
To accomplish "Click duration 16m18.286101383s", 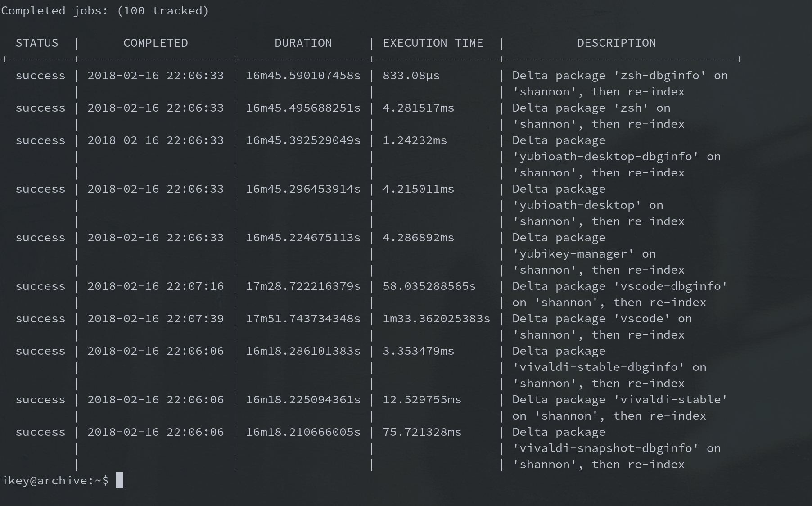I will [x=303, y=351].
